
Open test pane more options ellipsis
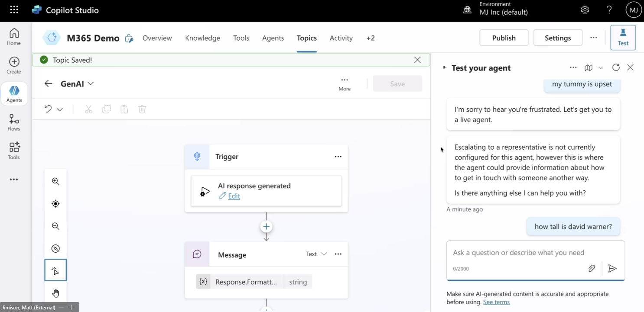[573, 68]
